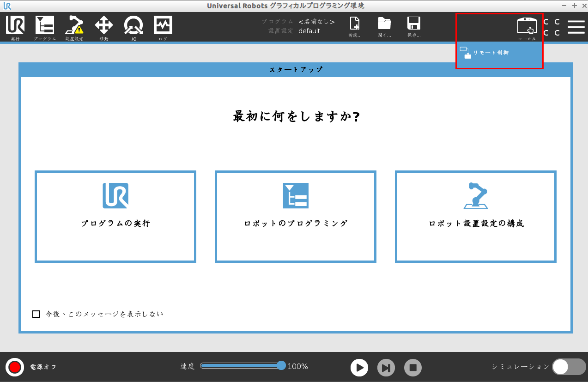Open the hamburger menu
The width and height of the screenshot is (588, 382).
tap(576, 27)
